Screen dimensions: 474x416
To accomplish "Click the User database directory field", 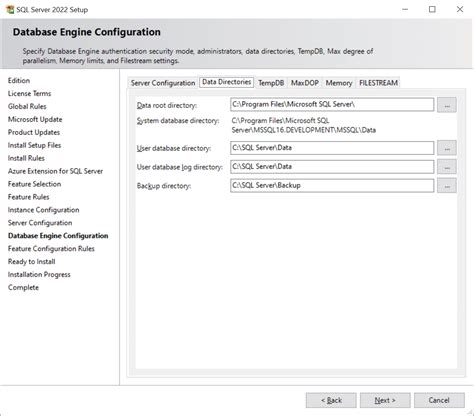I will click(x=332, y=148).
